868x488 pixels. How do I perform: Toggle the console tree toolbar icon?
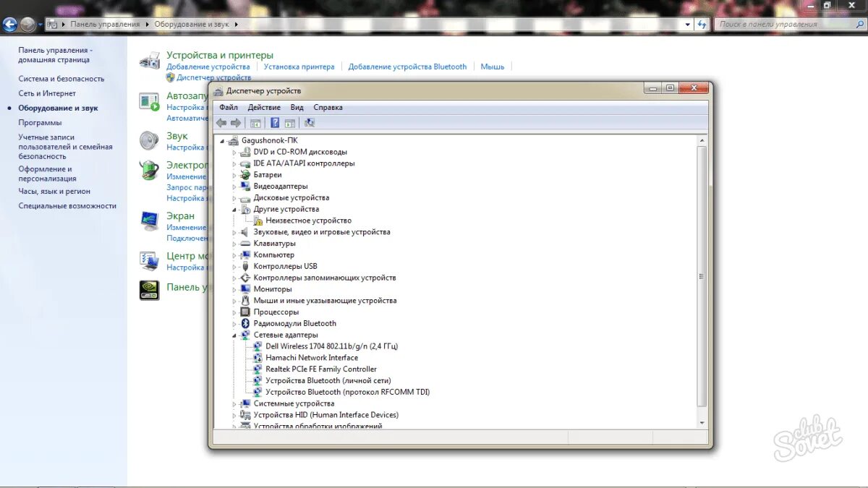coord(255,123)
